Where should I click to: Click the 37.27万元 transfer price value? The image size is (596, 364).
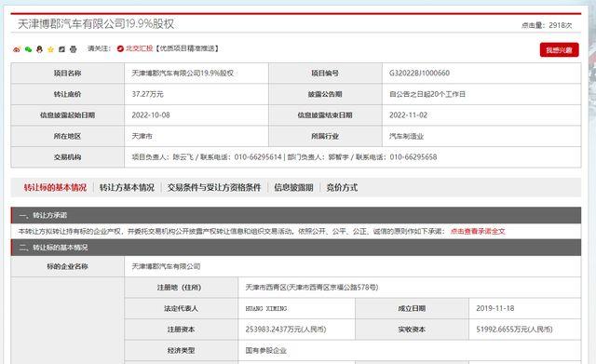(x=147, y=94)
